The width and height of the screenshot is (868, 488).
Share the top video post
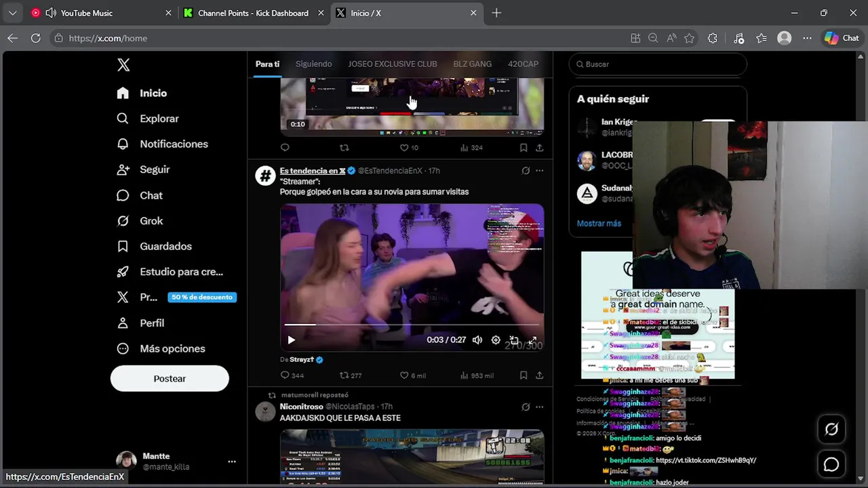click(539, 148)
